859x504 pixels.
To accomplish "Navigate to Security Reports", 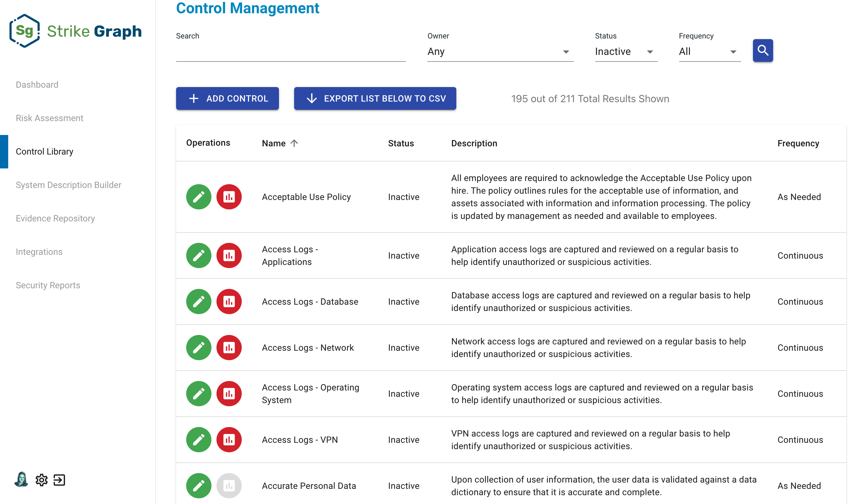I will (x=48, y=285).
